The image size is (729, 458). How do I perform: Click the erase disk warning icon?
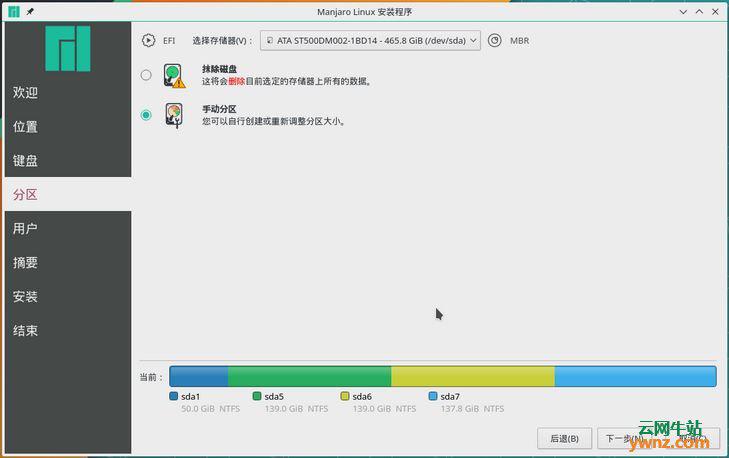pyautogui.click(x=174, y=76)
